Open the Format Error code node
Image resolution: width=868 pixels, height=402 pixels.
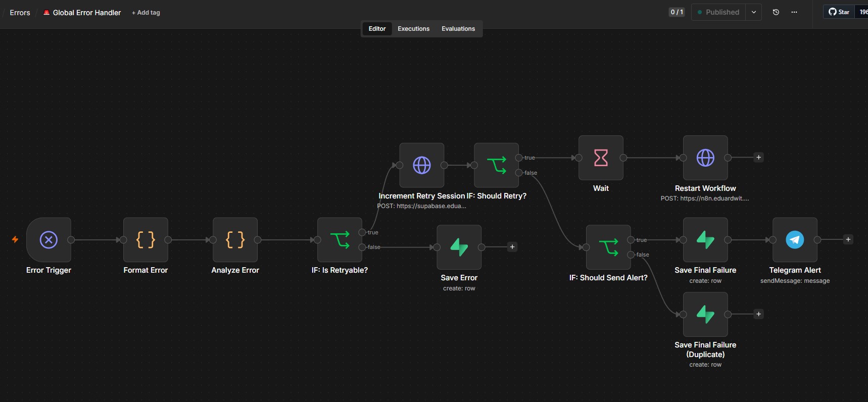click(x=146, y=240)
